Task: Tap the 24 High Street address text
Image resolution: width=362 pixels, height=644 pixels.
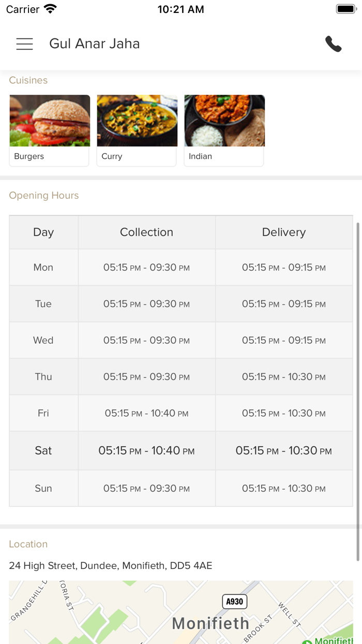Action: point(111,566)
